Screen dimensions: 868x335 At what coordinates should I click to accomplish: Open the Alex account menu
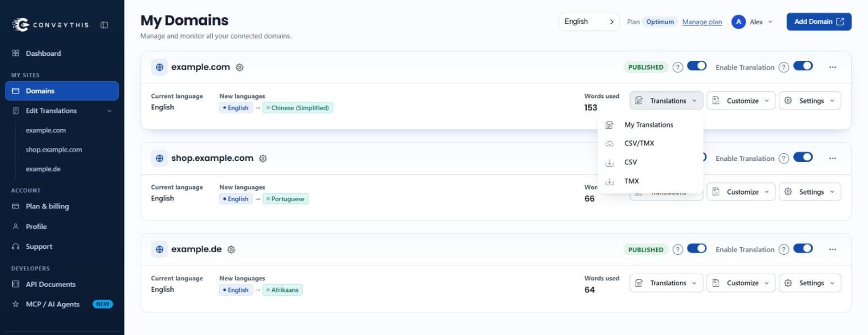pyautogui.click(x=752, y=22)
